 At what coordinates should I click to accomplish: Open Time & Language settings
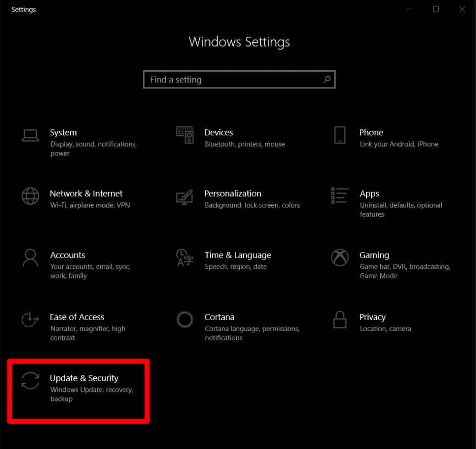[238, 255]
